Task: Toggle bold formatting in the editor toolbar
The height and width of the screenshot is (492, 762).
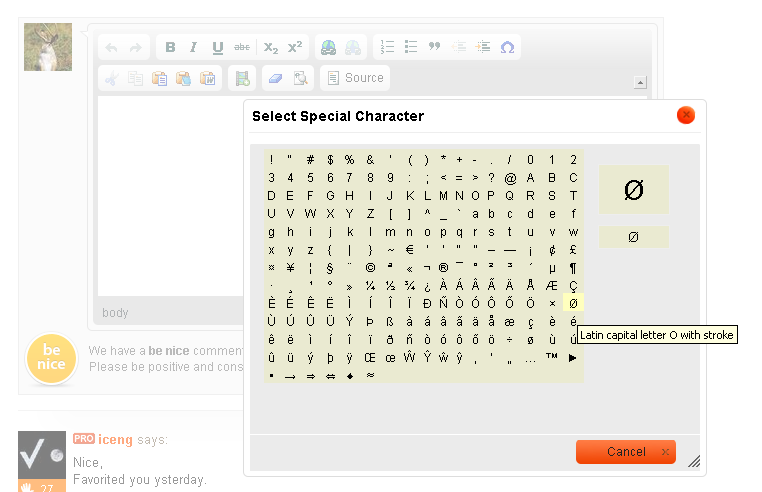Action: point(170,47)
